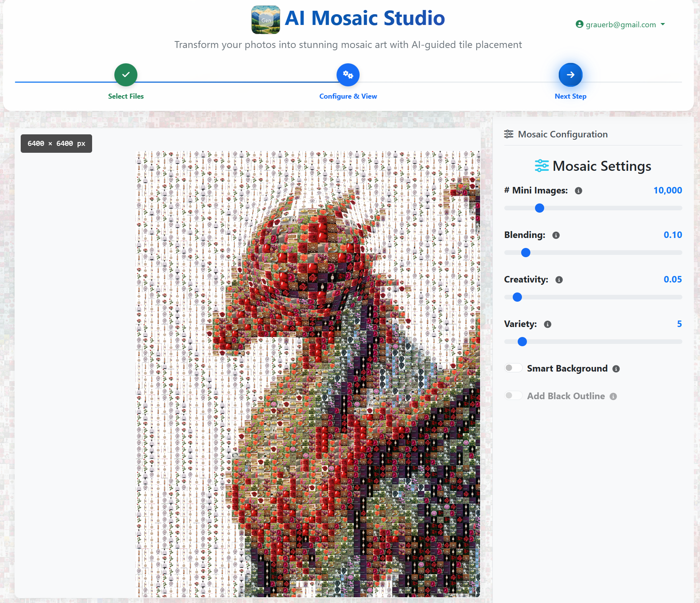Click the Mosaic Settings filter icon

click(542, 165)
